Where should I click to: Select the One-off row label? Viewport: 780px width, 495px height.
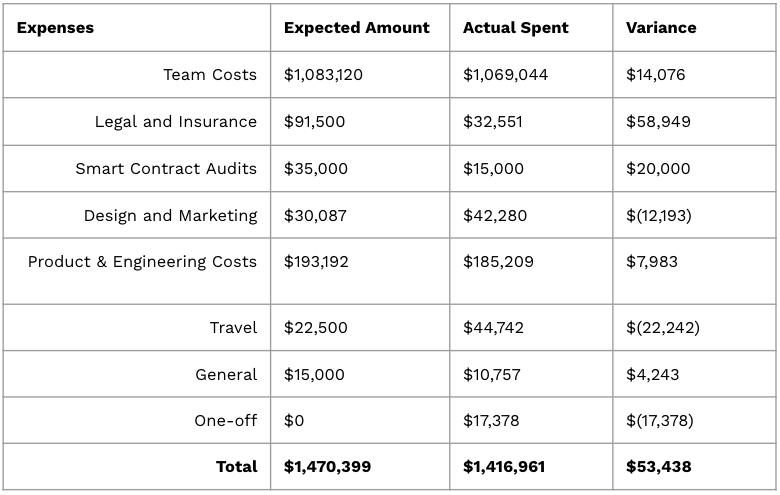[x=225, y=421]
